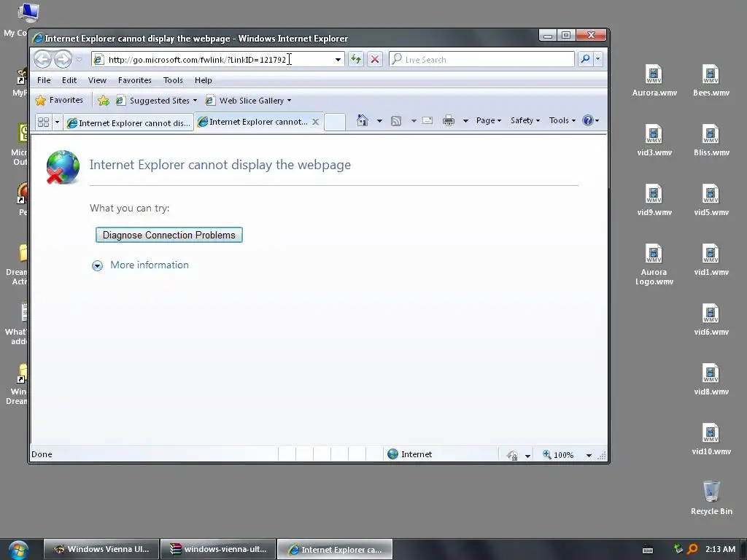Click the Favorites star button
The width and height of the screenshot is (747, 560).
60,100
